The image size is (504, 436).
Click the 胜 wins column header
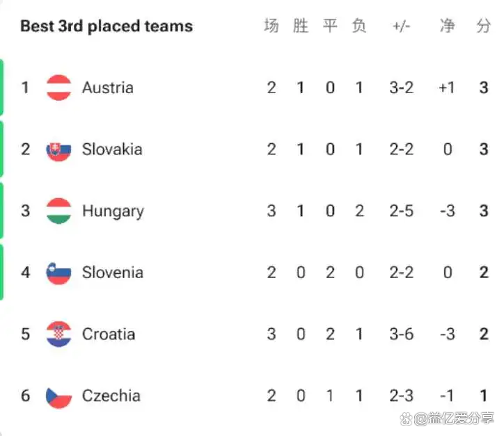pos(301,26)
